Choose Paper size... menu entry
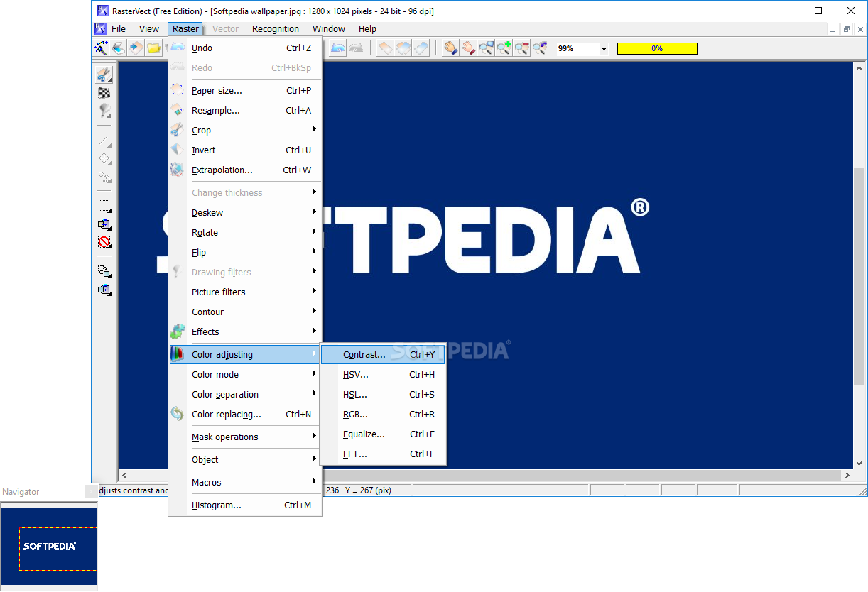 pyautogui.click(x=245, y=91)
